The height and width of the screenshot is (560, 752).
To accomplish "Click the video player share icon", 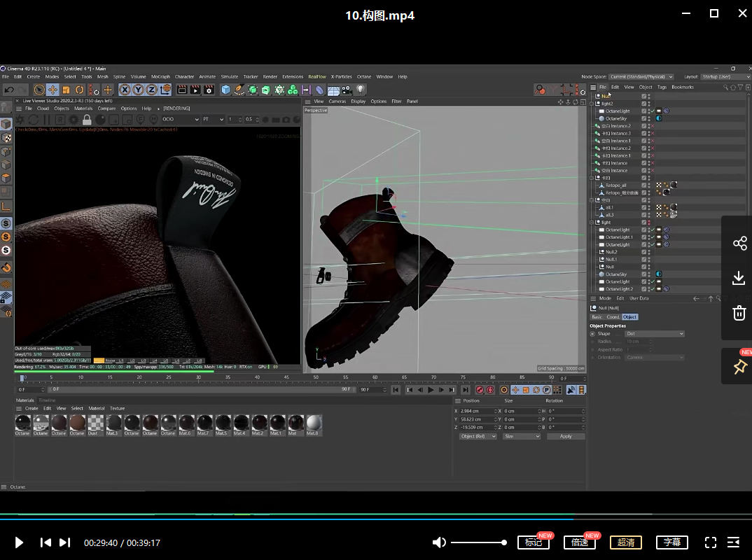I will pos(739,243).
